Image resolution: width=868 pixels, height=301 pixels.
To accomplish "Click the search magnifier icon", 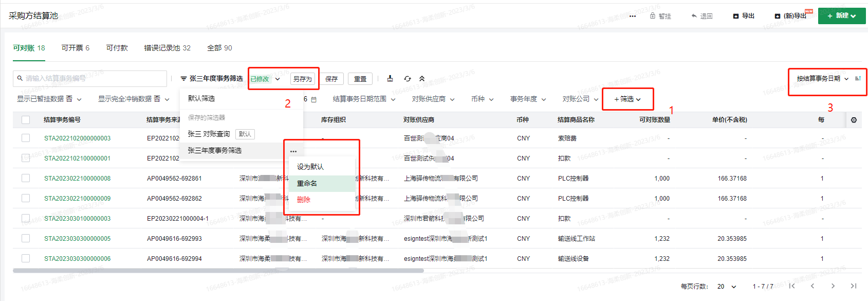I will click(x=20, y=78).
